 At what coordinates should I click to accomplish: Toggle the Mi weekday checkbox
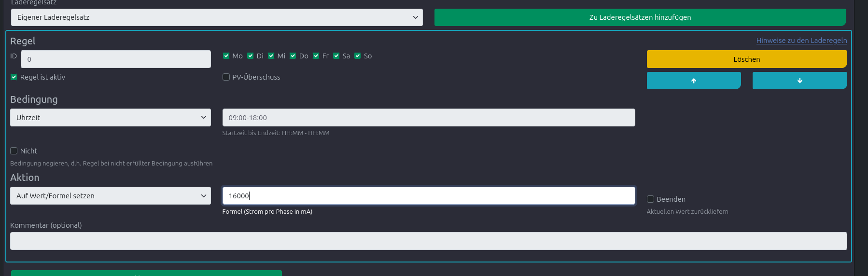[x=271, y=56]
